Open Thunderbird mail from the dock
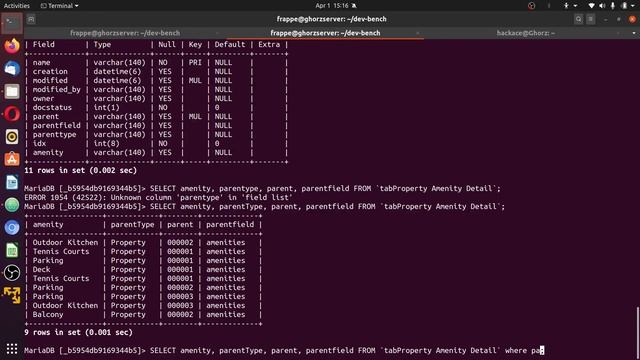The height and width of the screenshot is (360, 640). coord(12,69)
